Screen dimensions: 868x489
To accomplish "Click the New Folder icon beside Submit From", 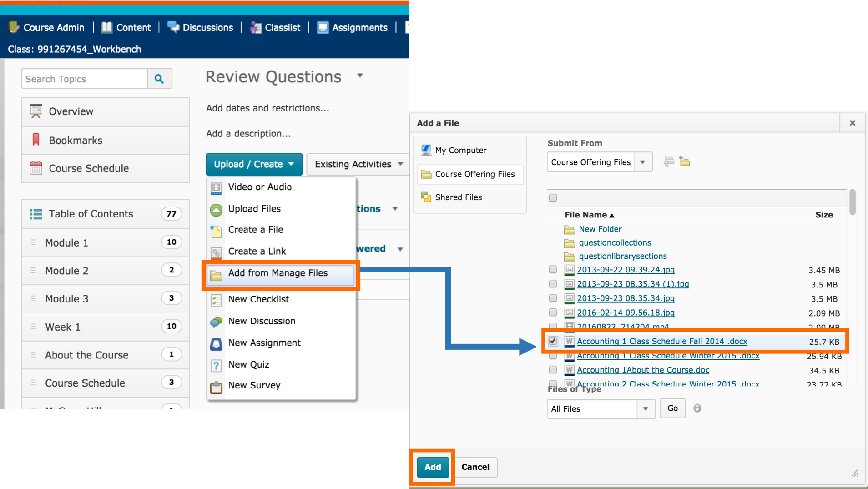I will pyautogui.click(x=685, y=161).
